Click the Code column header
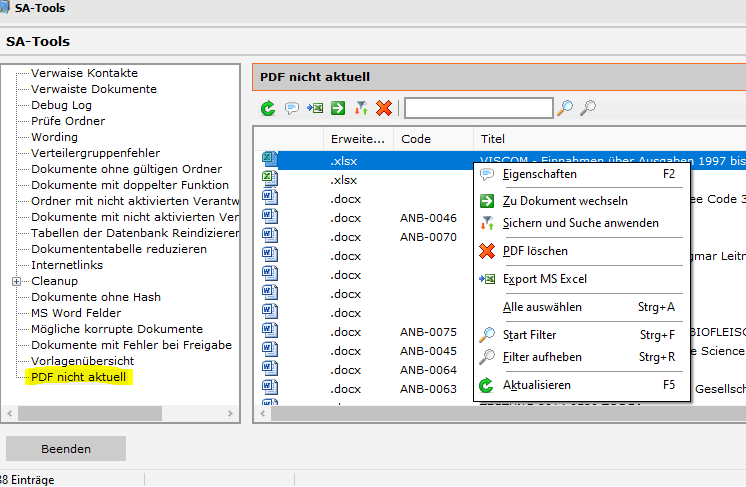 click(433, 139)
